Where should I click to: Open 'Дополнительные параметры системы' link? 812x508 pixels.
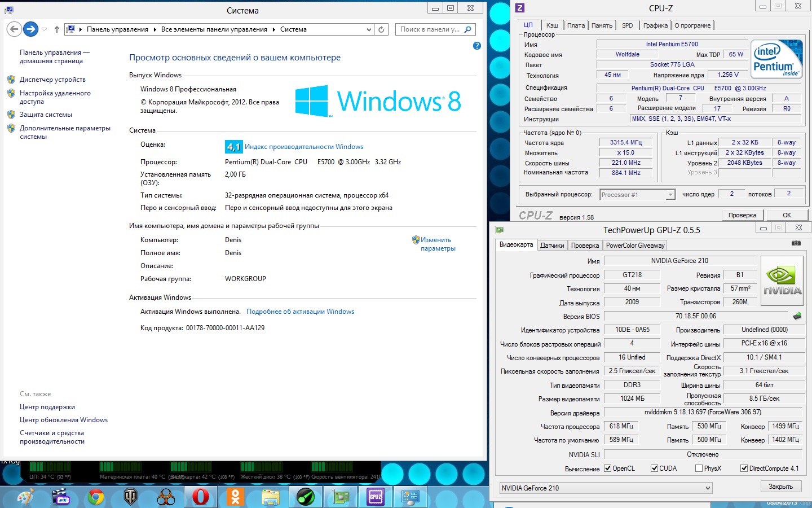65,132
